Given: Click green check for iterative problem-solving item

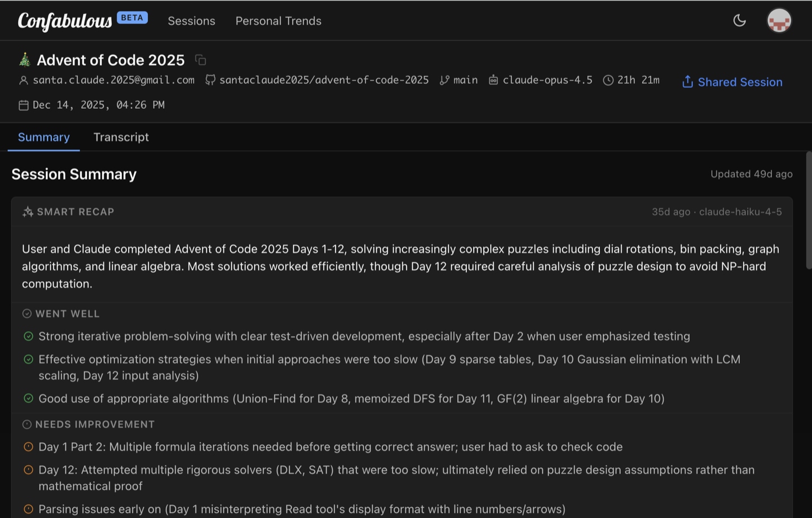Looking at the screenshot, I should [29, 337].
